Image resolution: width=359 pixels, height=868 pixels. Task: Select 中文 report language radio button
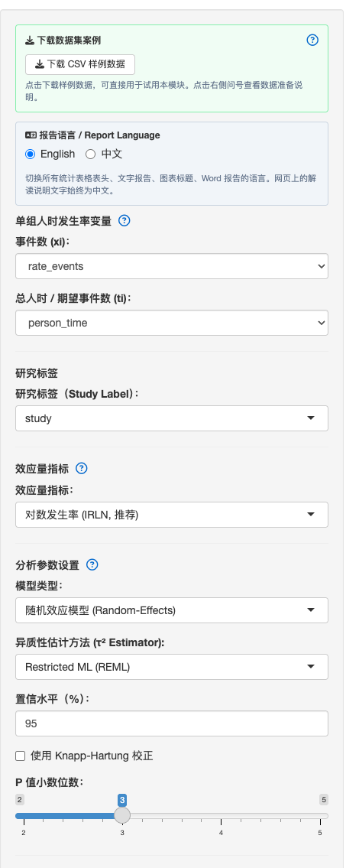[90, 154]
